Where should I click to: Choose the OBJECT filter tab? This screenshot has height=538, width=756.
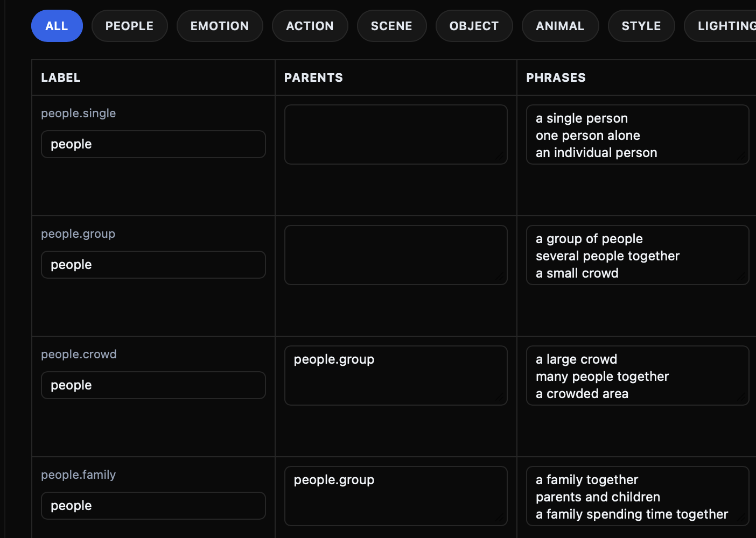pos(474,26)
